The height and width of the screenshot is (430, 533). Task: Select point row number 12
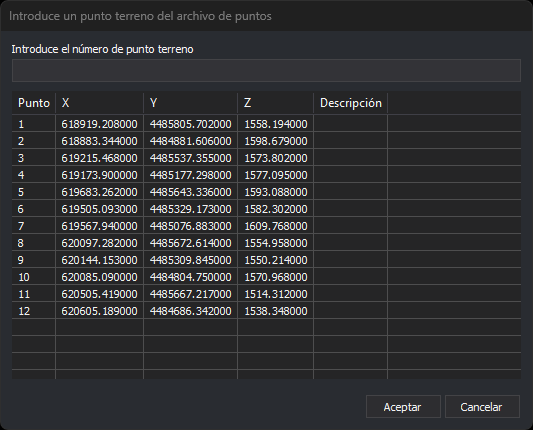coord(266,311)
